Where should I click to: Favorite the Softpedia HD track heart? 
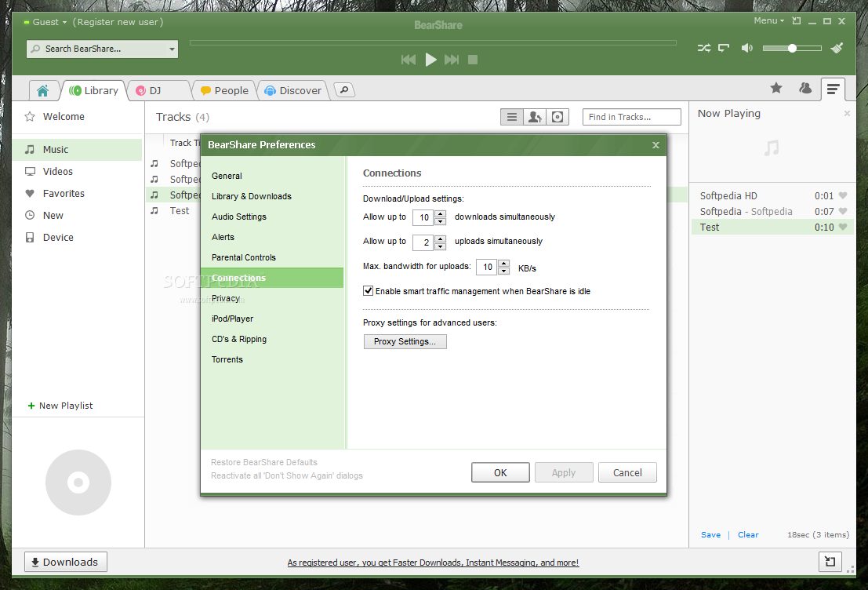click(x=843, y=195)
